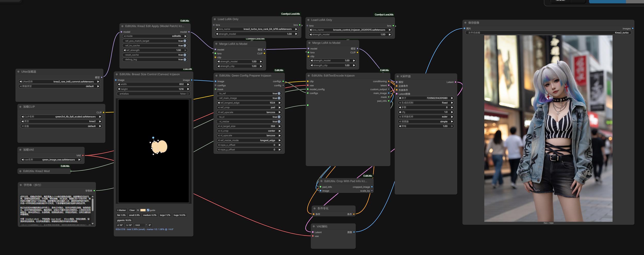The width and height of the screenshot is (644, 255).
Task: Select the medium 3.2% preset
Action: click(150, 215)
